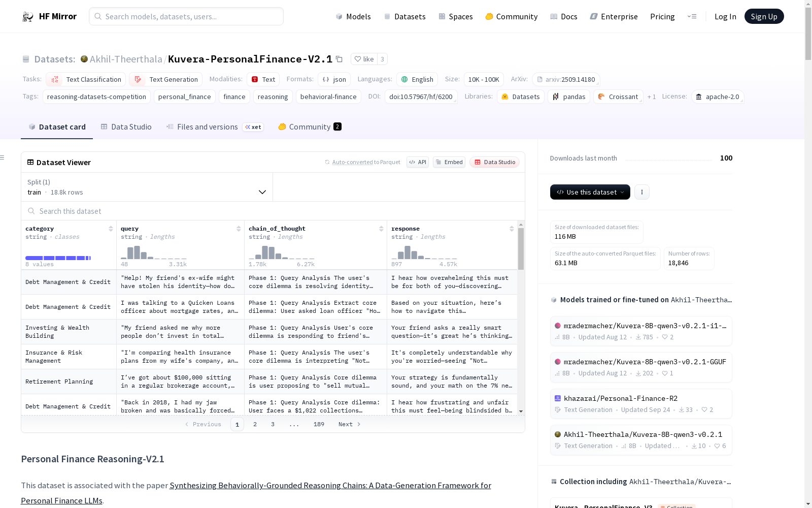Click the Akhil-Theerthala author avatar

pyautogui.click(x=84, y=59)
